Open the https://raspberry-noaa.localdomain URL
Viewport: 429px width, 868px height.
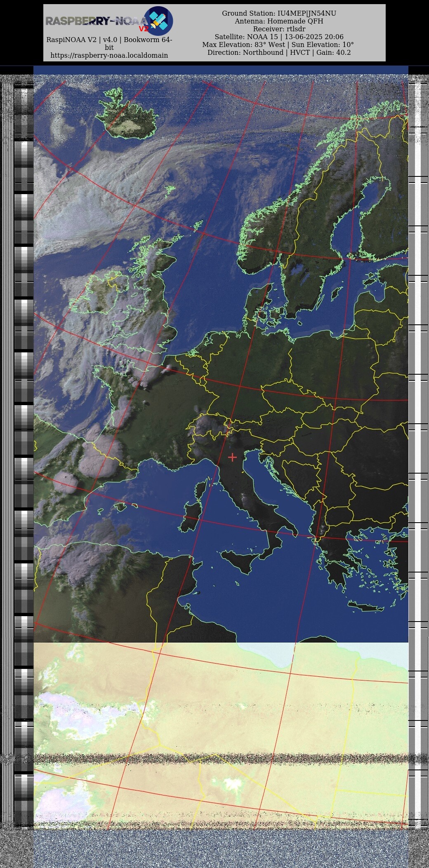click(109, 55)
